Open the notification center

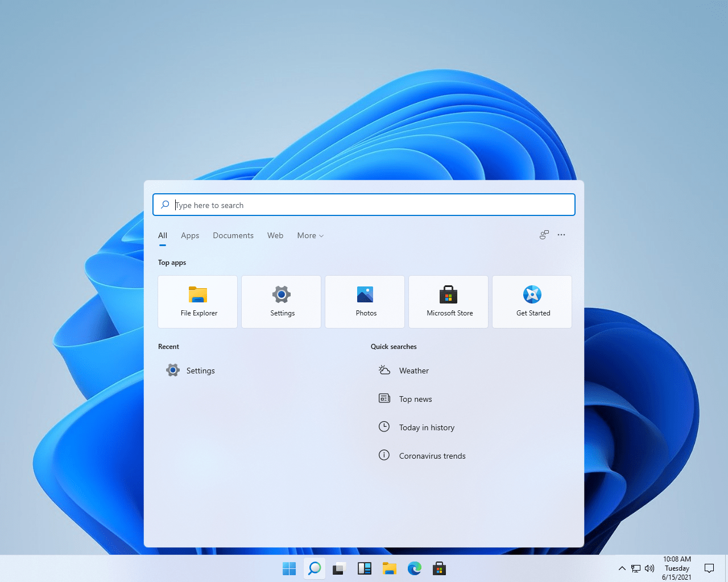709,568
